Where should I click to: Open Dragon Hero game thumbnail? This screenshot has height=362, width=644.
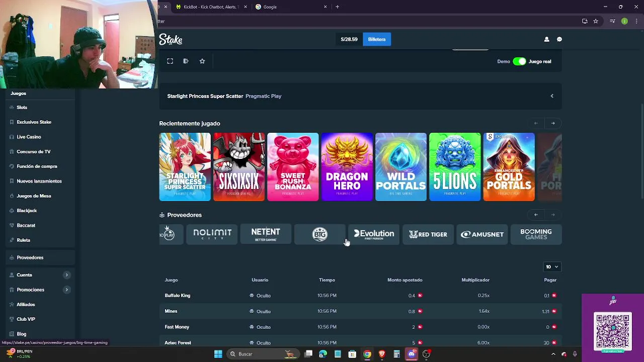347,167
